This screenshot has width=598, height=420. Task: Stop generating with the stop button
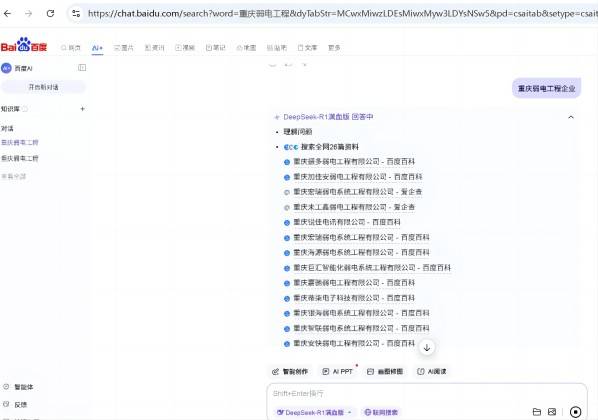[575, 412]
